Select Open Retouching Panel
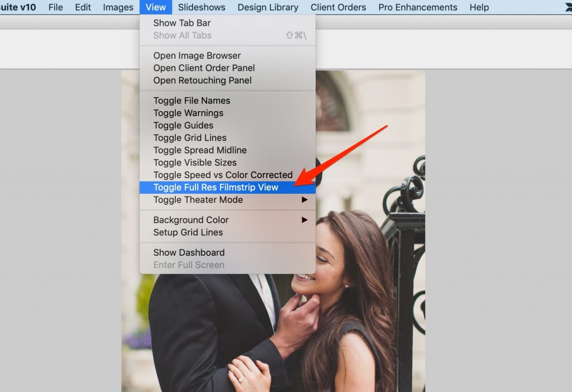572x392 pixels. coord(228,80)
